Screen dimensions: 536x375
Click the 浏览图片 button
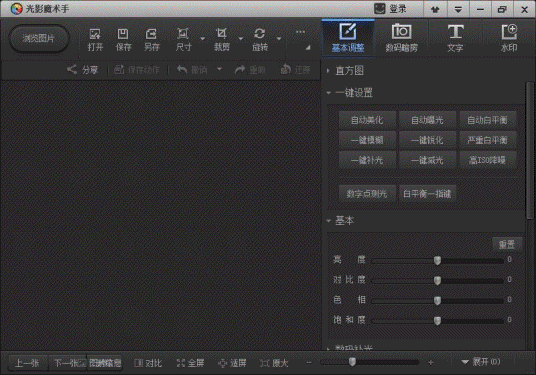39,38
